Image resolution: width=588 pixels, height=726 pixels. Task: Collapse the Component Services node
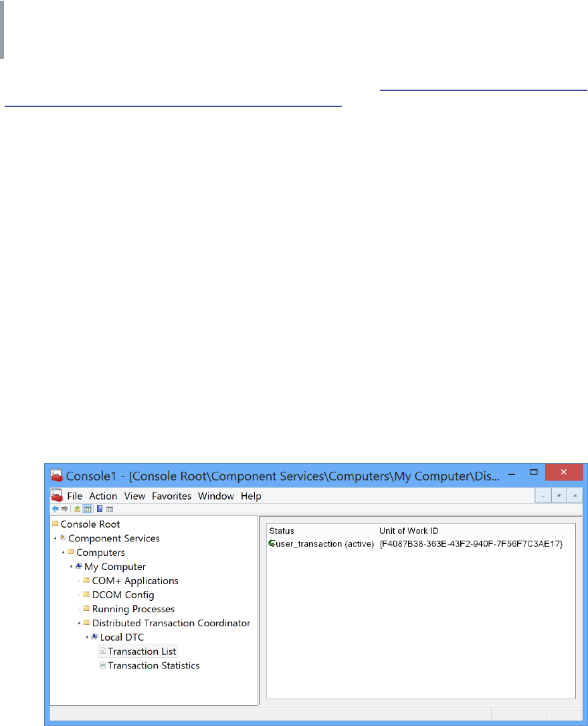55,539
